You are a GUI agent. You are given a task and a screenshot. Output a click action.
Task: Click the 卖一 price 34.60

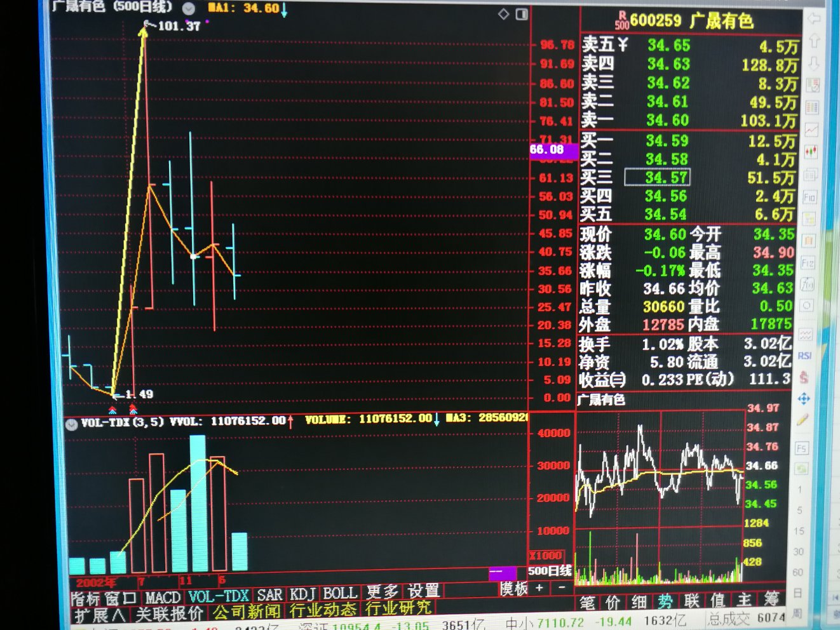668,120
